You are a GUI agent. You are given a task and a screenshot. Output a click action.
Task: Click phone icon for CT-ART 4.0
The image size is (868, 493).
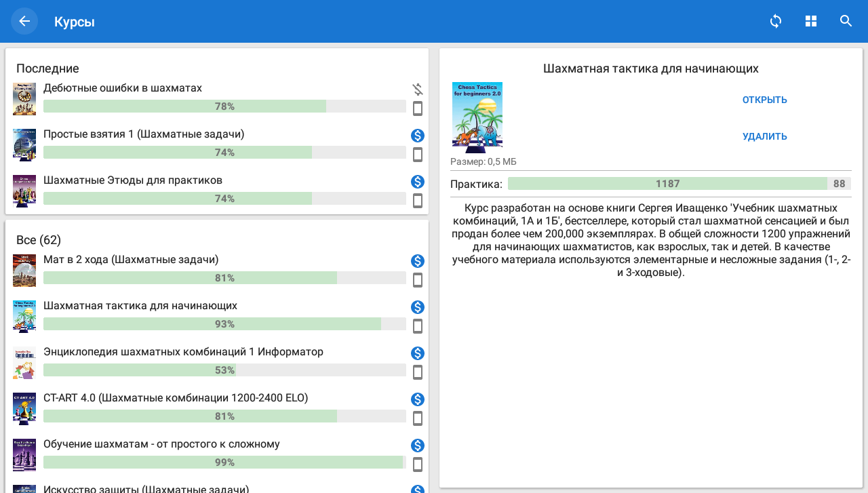(x=418, y=418)
